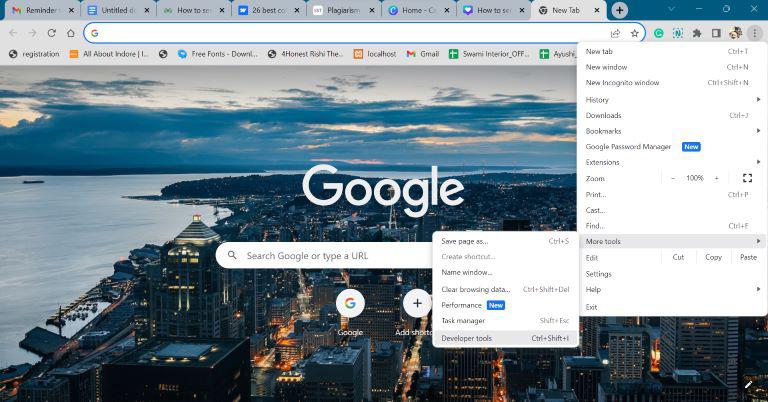Open Downloads from the menu
Screen dimensions: 768x402
point(672,116)
